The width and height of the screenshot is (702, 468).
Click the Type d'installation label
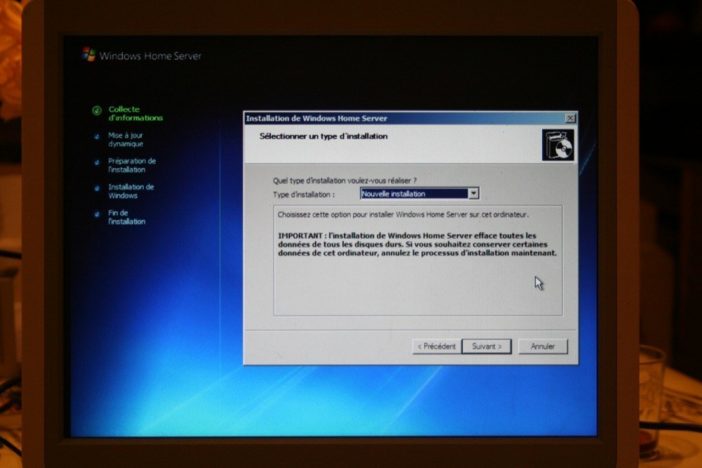[304, 195]
